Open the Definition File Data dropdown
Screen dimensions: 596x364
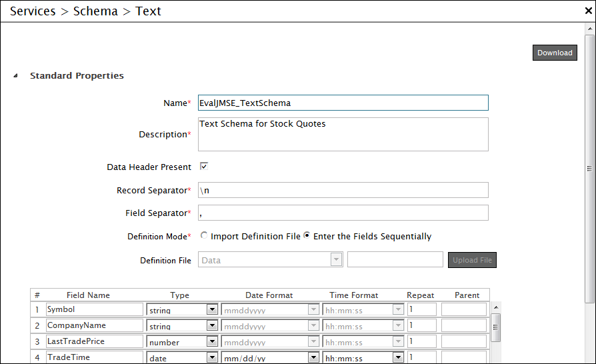336,260
